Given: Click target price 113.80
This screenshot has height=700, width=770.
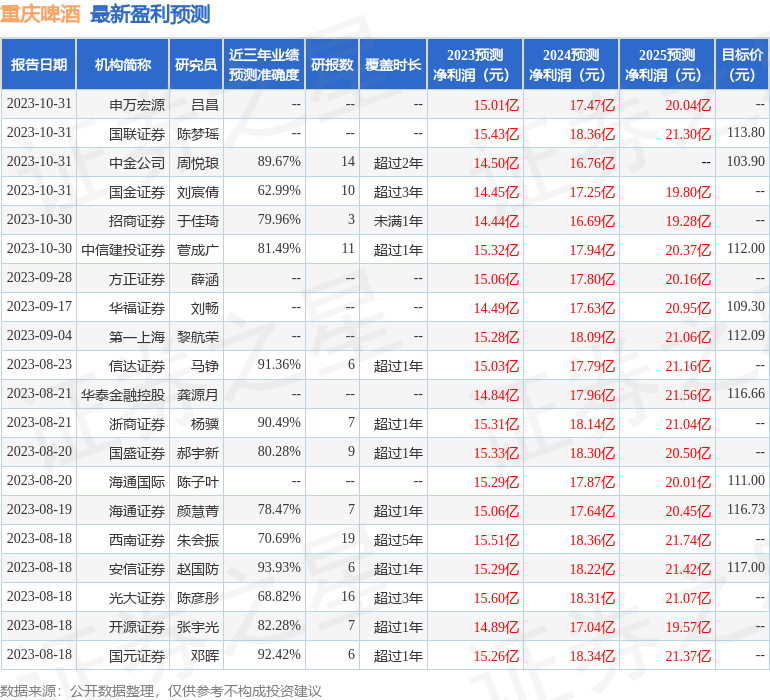Looking at the screenshot, I should pos(746,133).
